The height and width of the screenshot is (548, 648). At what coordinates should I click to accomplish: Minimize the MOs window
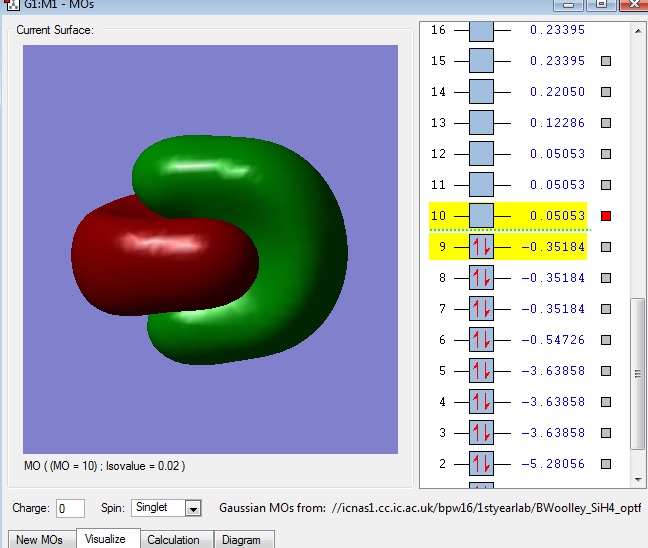click(x=569, y=5)
